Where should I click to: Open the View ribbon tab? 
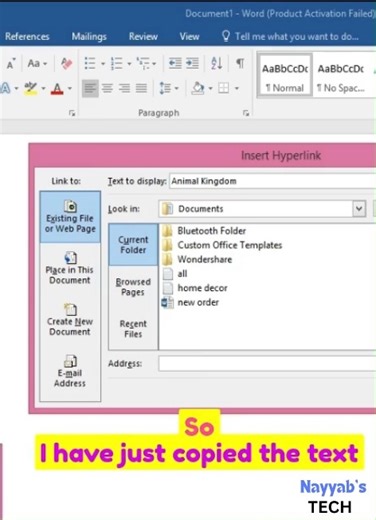190,36
